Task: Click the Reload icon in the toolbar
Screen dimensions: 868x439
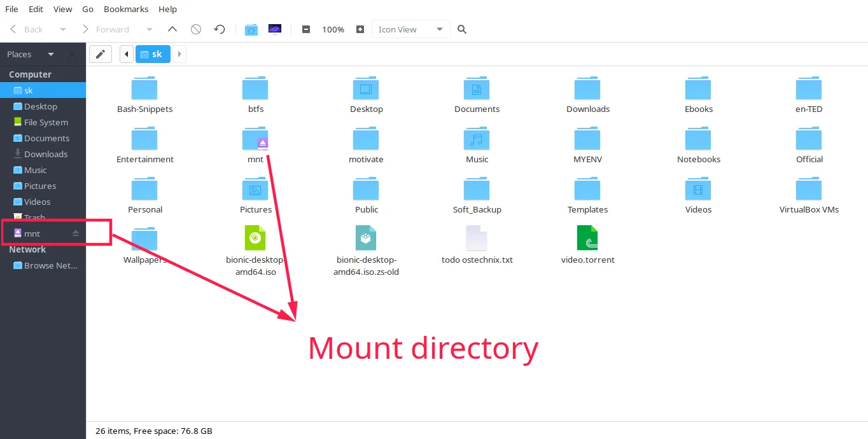Action: [x=220, y=29]
